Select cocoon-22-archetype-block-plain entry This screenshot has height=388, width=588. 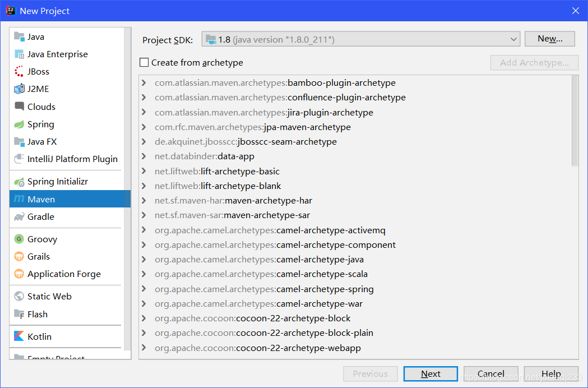tap(263, 333)
